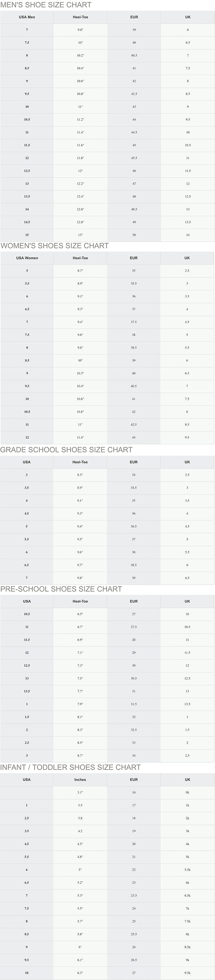Select infant EUR value 23.5
The width and height of the screenshot is (215, 980).
point(134,896)
